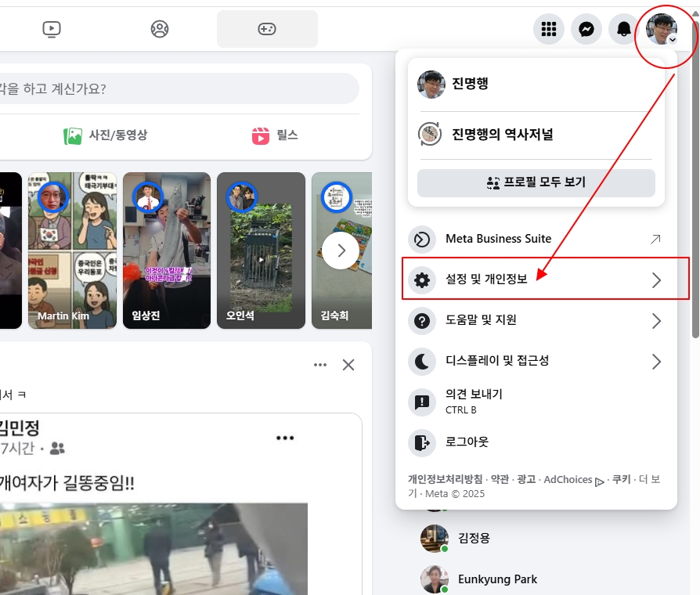Click the display moon icon
Viewport: 700px width, 595px height.
pos(422,362)
